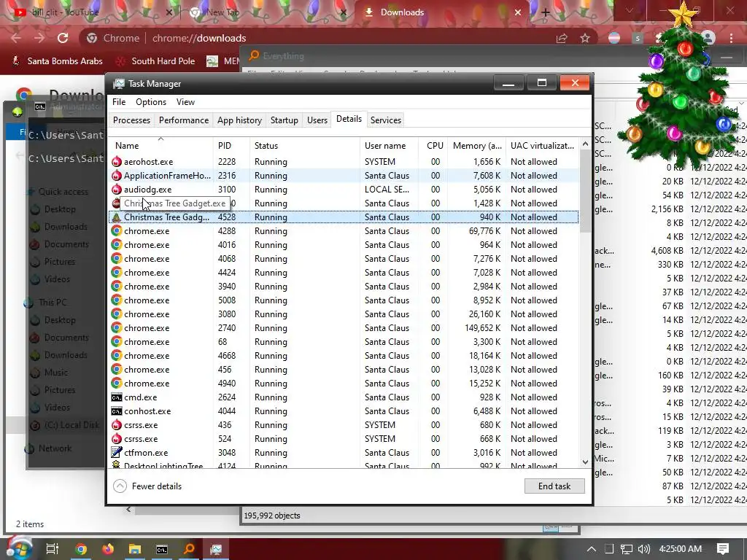Switch to the Users tab

(317, 120)
